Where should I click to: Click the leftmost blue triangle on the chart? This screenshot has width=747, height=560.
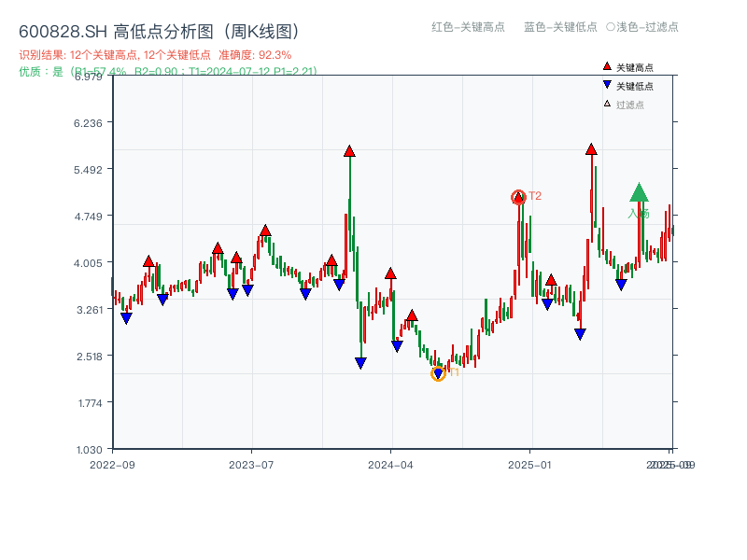tap(127, 317)
